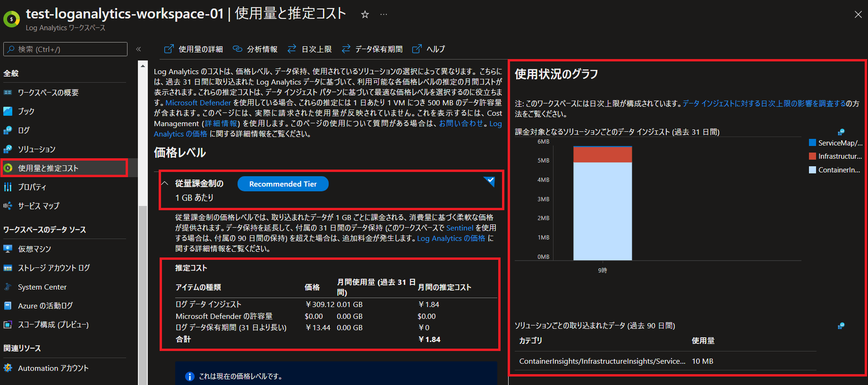The width and height of the screenshot is (868, 385).
Task: Focus the 検索 (Ctrl+/) search box
Action: click(65, 49)
